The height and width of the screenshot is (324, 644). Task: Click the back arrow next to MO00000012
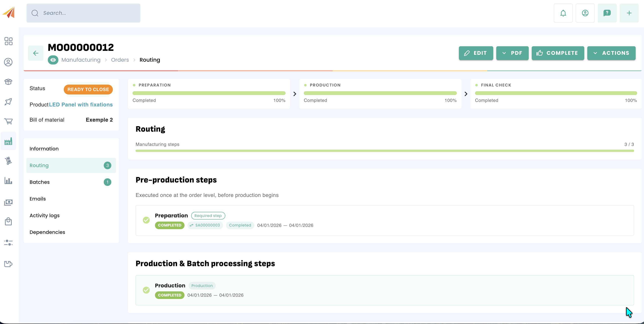(x=36, y=53)
